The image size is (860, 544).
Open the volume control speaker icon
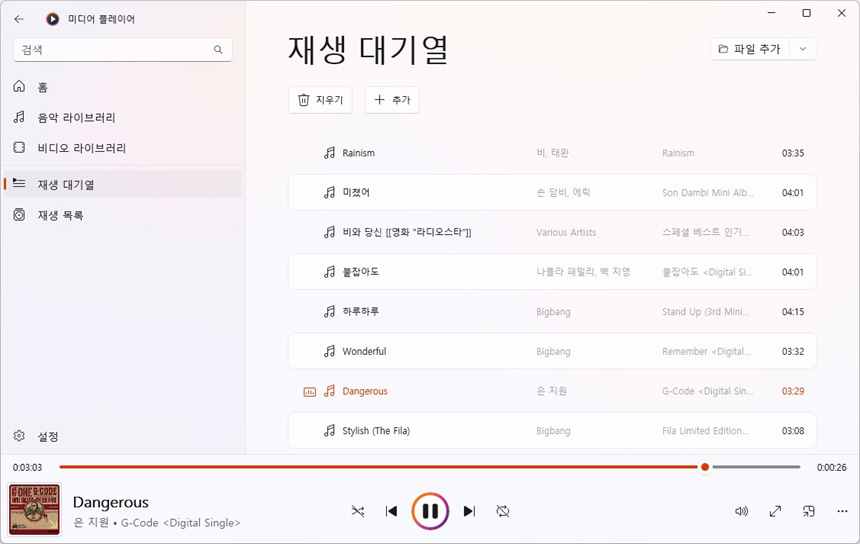coord(741,511)
